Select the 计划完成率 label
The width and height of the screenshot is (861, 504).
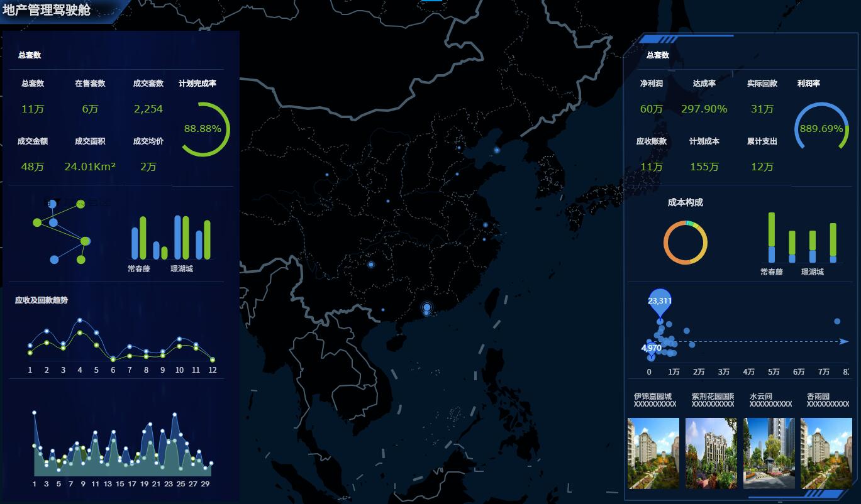tap(197, 84)
